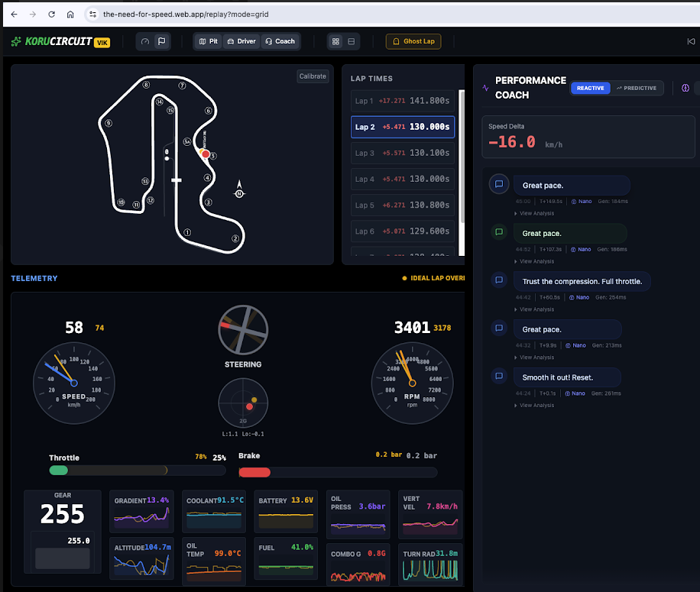The image size is (700, 592).
Task: Switch to the Driver view tab
Action: 241,41
